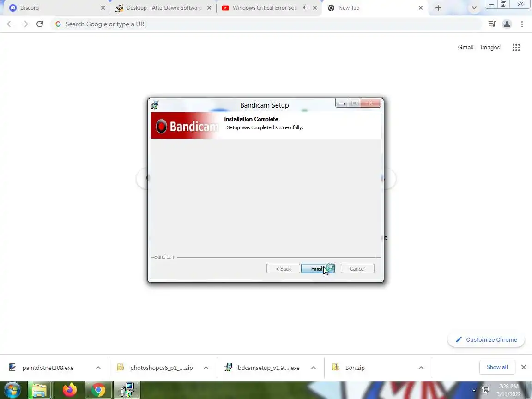The image size is (532, 399).
Task: Reload the current page
Action: click(40, 24)
